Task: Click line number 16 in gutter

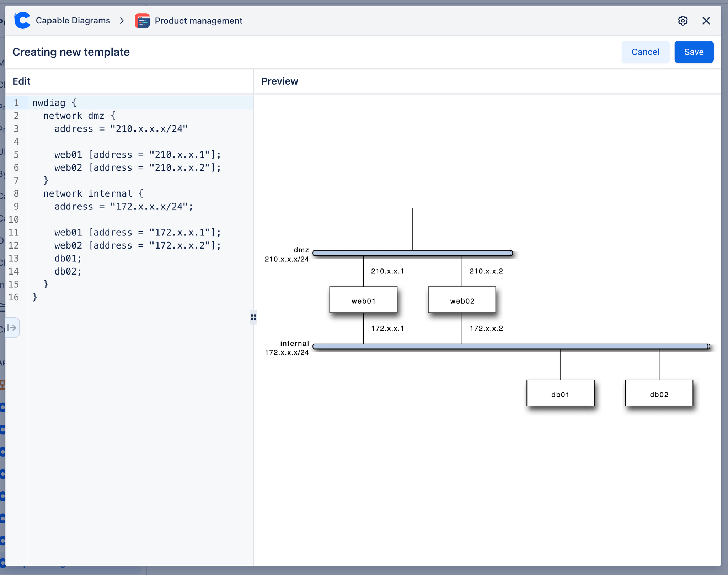Action: click(14, 297)
